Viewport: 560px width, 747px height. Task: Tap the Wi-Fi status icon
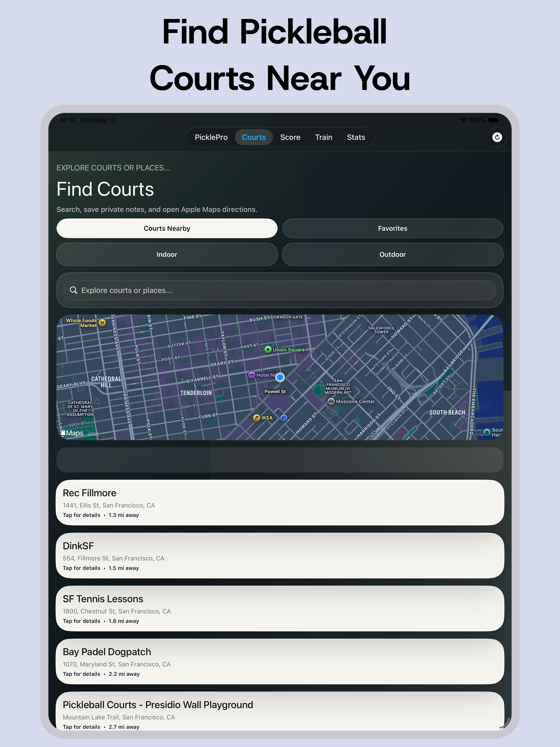(463, 120)
